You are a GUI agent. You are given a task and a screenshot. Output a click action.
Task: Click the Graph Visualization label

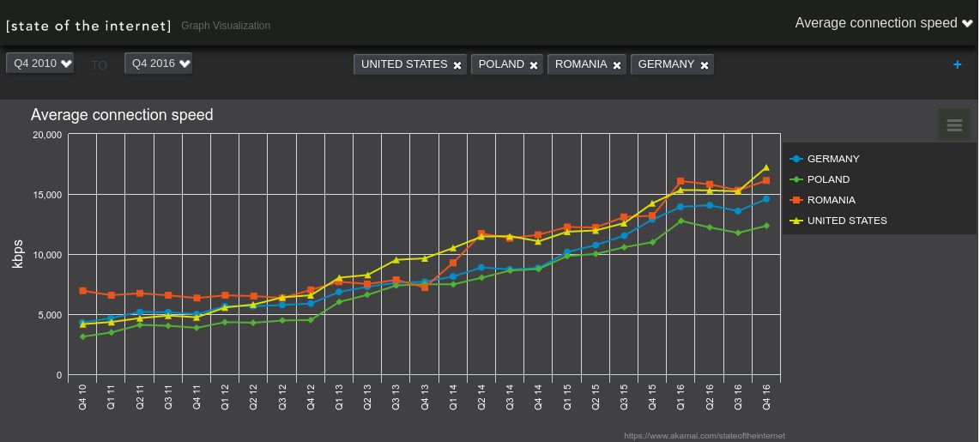[226, 26]
